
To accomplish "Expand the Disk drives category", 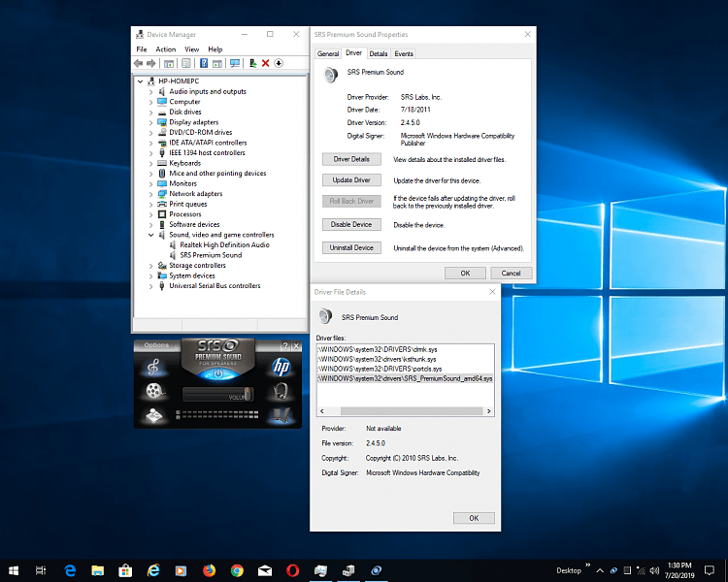I will (x=150, y=113).
